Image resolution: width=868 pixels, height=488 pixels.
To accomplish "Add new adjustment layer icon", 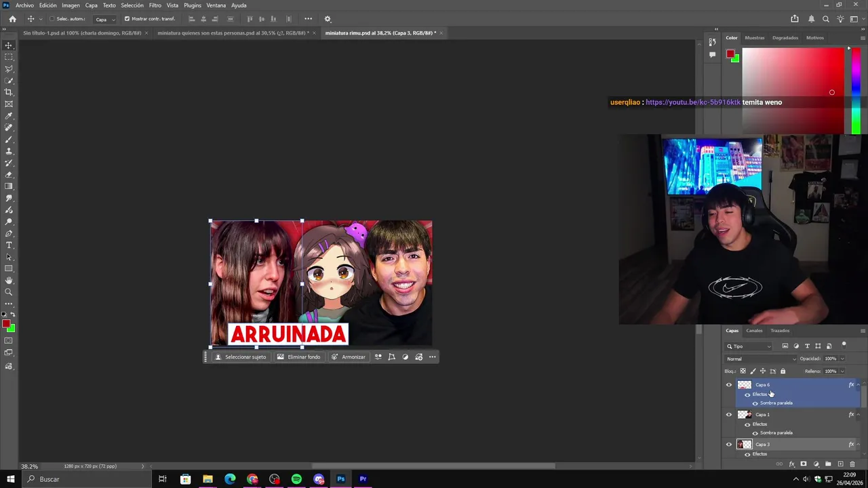I will tap(816, 464).
